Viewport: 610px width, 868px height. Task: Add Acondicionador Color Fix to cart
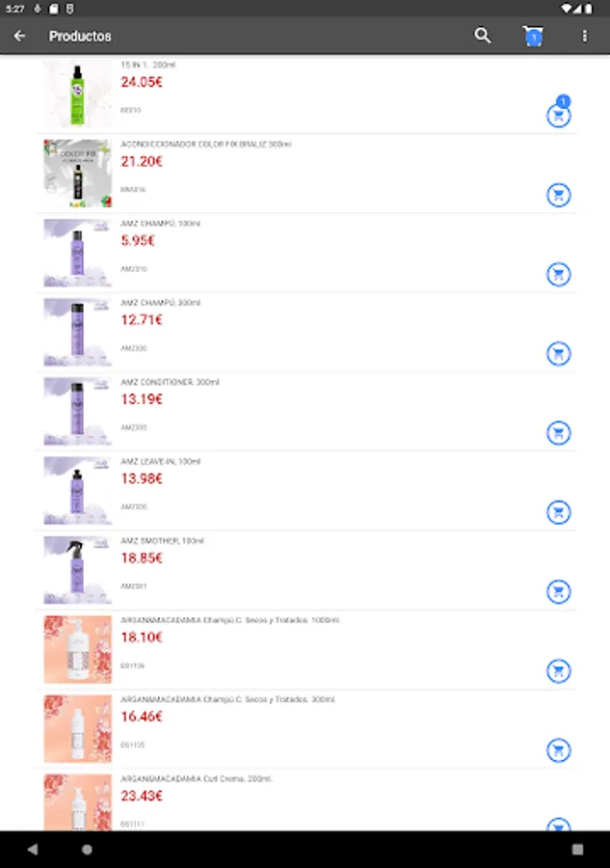(x=558, y=195)
